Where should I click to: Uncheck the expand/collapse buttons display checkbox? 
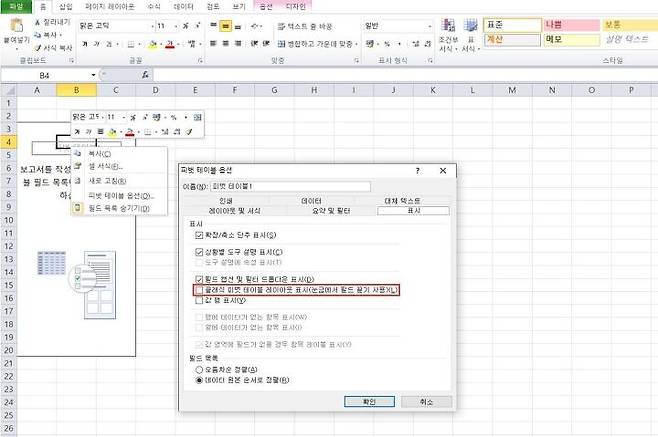[200, 234]
